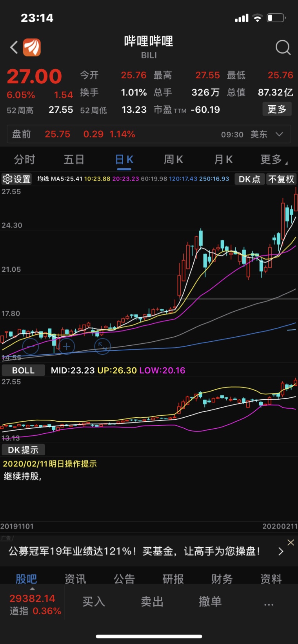Tap the minus zoom-out circle on chart
This screenshot has width=298, height=644.
[31, 346]
